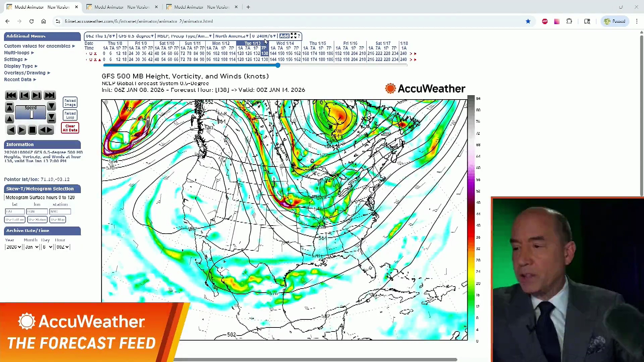Reload the current page in the browser
Image resolution: width=644 pixels, height=362 pixels.
point(31,21)
